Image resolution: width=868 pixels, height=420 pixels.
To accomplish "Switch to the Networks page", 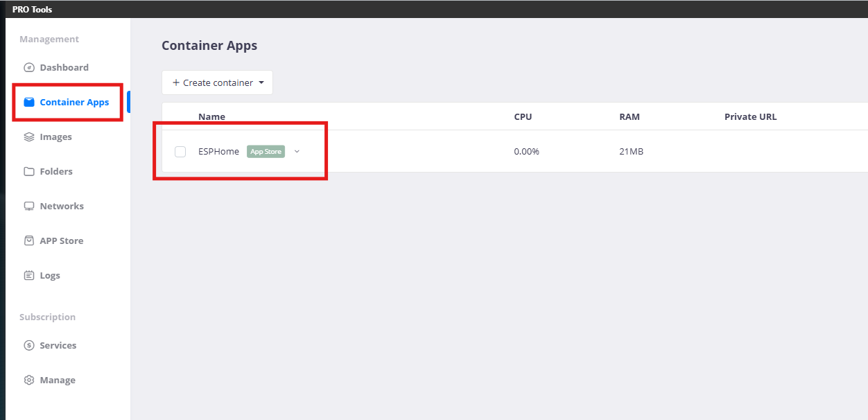I will tap(62, 206).
